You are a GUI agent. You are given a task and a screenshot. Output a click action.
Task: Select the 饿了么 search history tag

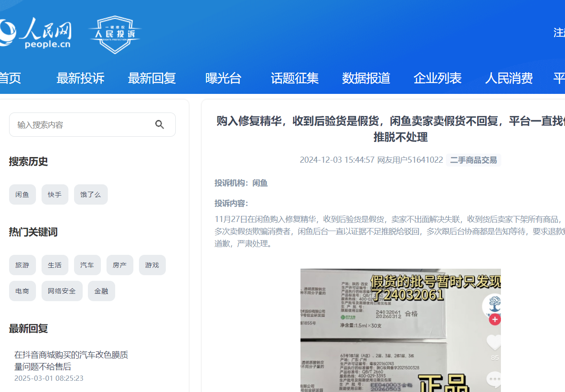point(90,195)
